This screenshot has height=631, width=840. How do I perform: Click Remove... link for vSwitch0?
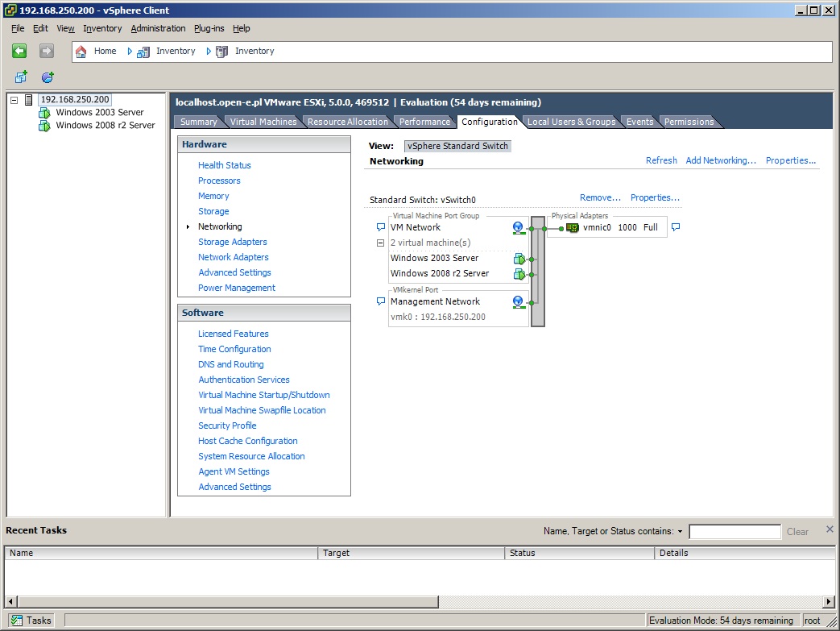click(600, 197)
